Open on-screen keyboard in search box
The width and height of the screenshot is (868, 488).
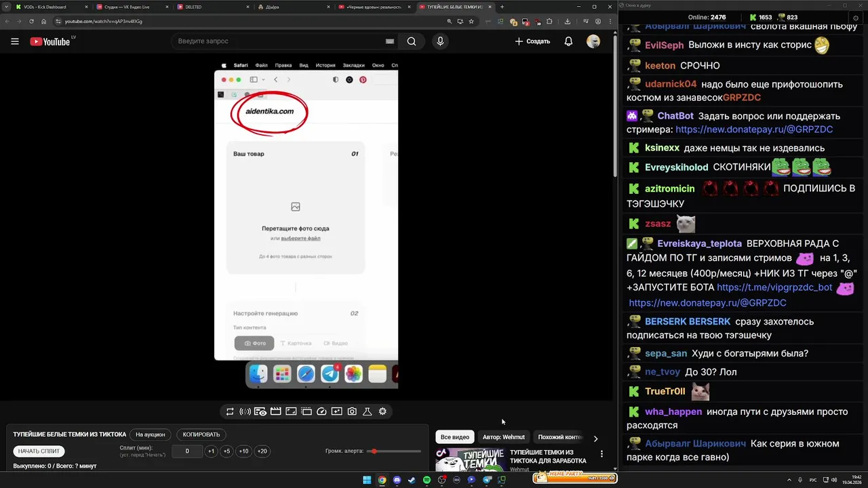[x=389, y=41]
